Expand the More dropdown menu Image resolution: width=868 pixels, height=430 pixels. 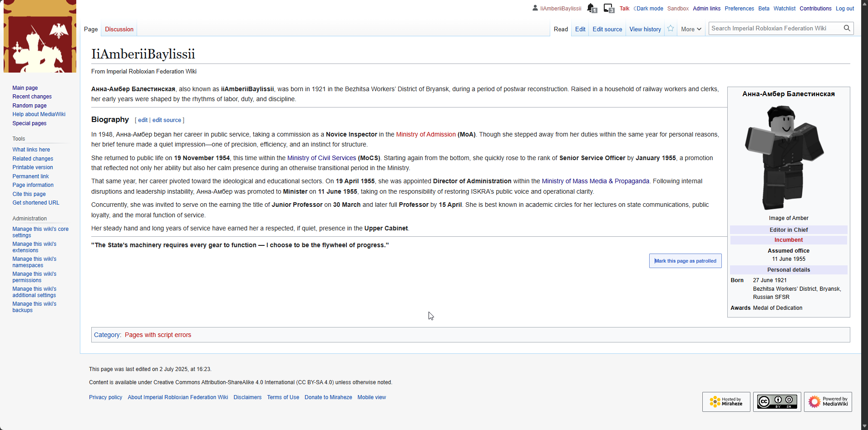pyautogui.click(x=691, y=29)
